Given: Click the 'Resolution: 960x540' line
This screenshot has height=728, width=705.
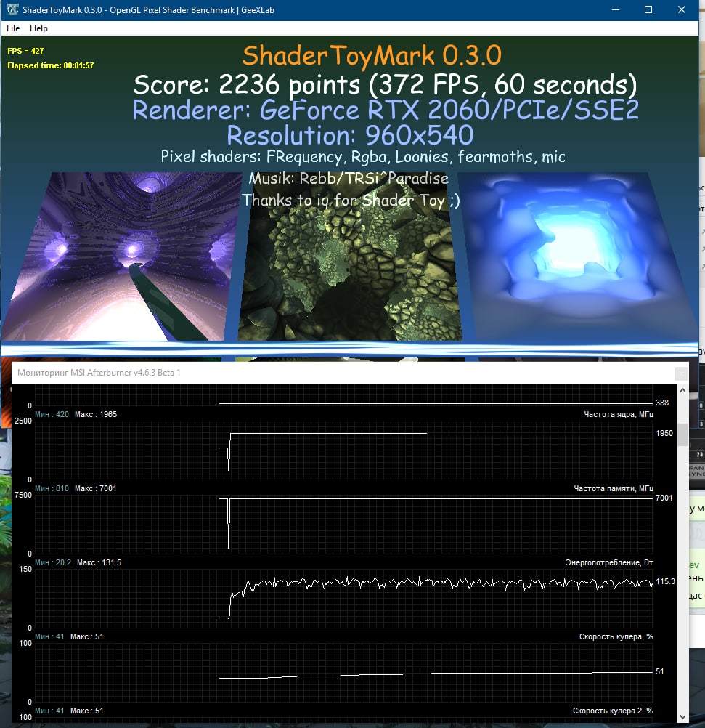Looking at the screenshot, I should (350, 136).
